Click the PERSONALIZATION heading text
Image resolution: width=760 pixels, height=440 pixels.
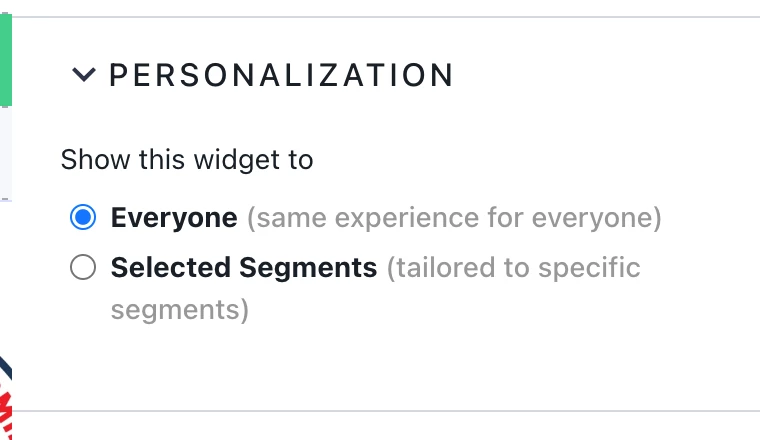tap(282, 75)
